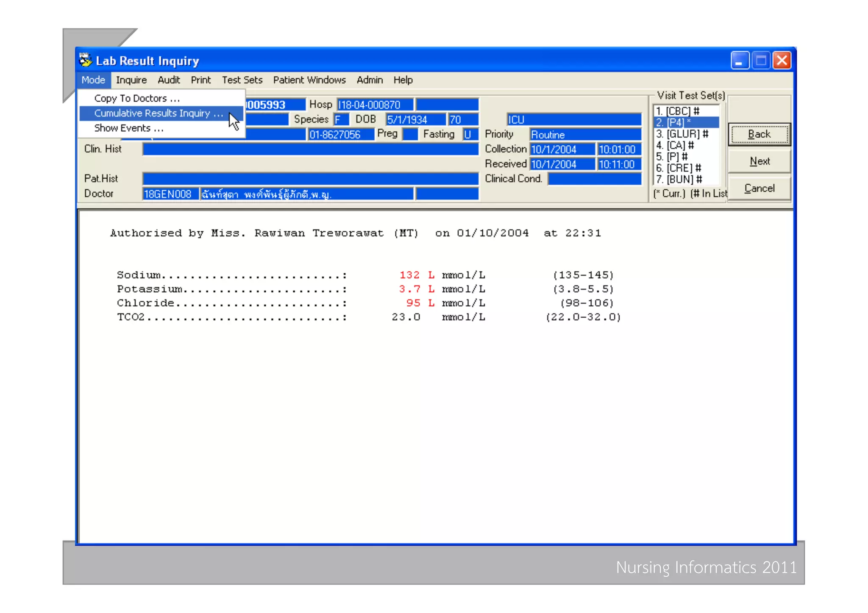Choose Copy To Doctors option
Image resolution: width=868 pixels, height=613 pixels.
pyautogui.click(x=137, y=98)
